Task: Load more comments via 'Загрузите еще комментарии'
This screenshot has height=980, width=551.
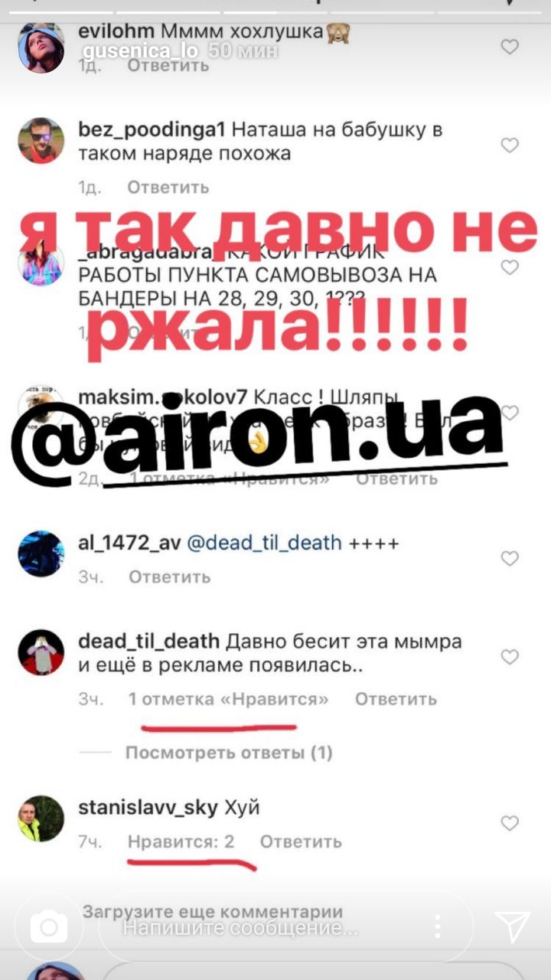Action: (213, 912)
